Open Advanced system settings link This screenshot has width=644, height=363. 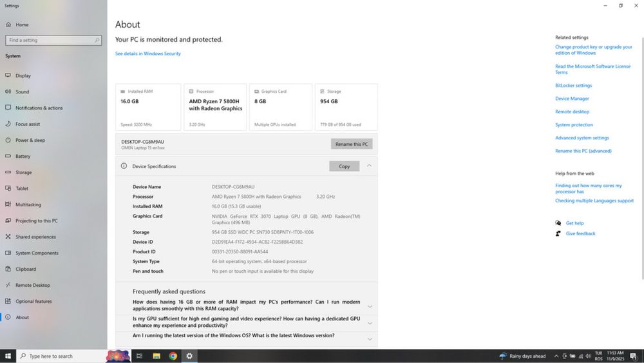(582, 138)
